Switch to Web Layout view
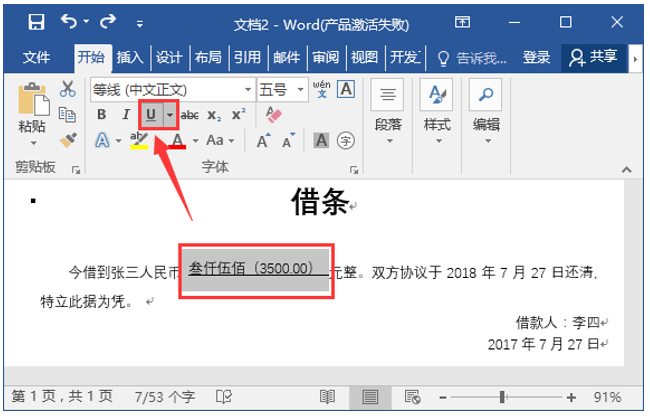 (412, 397)
